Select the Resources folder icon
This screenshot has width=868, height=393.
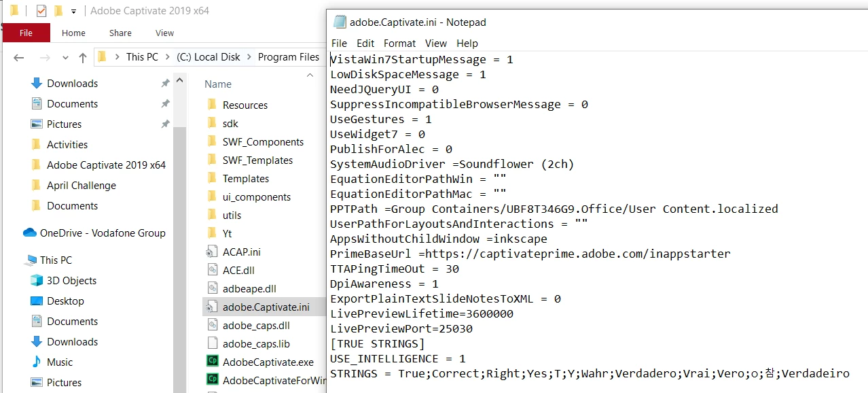(211, 105)
